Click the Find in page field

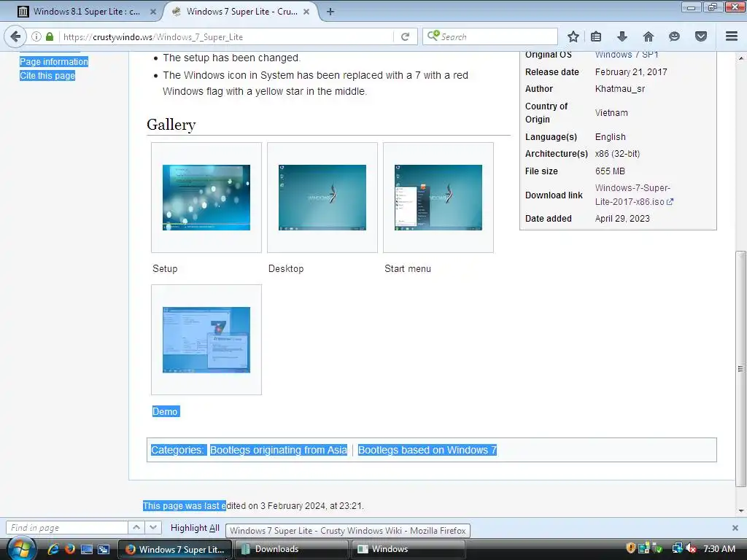pyautogui.click(x=66, y=528)
